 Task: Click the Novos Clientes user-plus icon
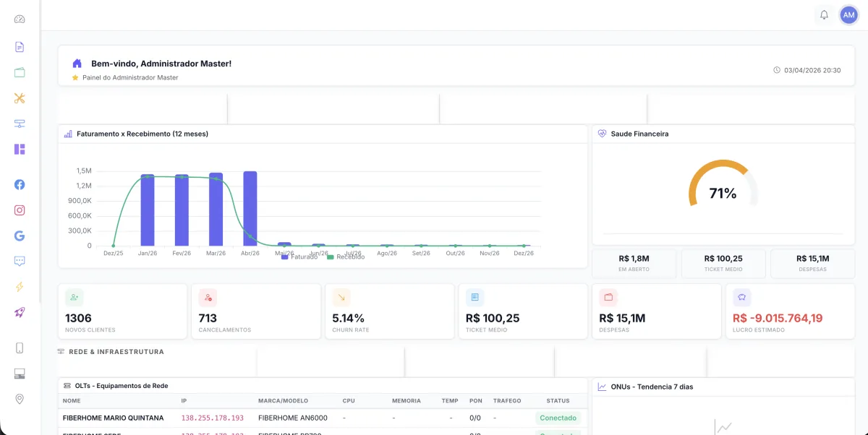coord(74,297)
